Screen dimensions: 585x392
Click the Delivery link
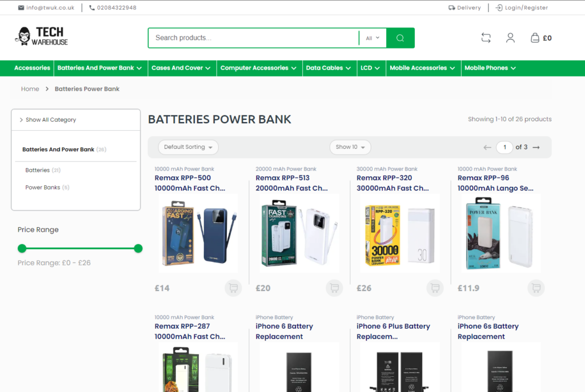pyautogui.click(x=469, y=7)
